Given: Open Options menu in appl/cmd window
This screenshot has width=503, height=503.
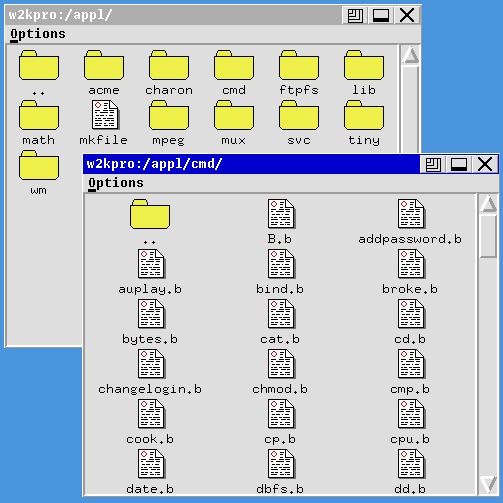Looking at the screenshot, I should coord(116,183).
